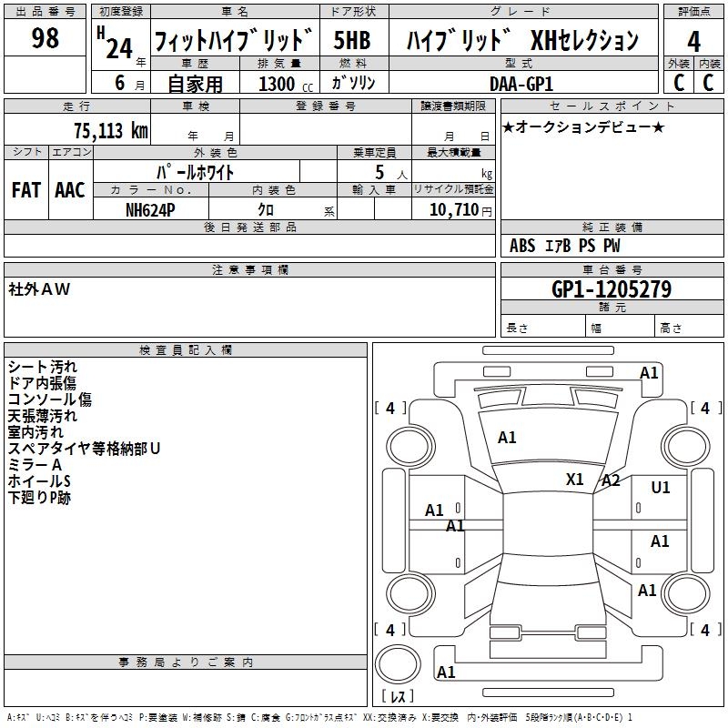
Task: Click the damage code legend at the bottom
Action: [319, 717]
